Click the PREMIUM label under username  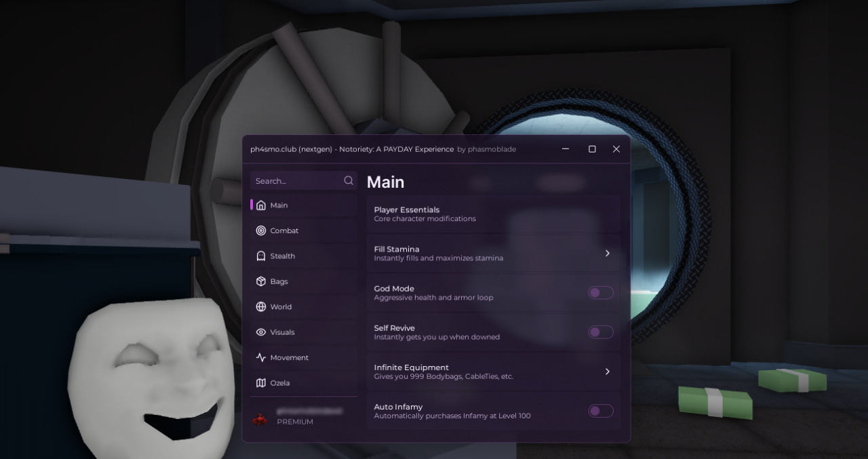pyautogui.click(x=295, y=422)
